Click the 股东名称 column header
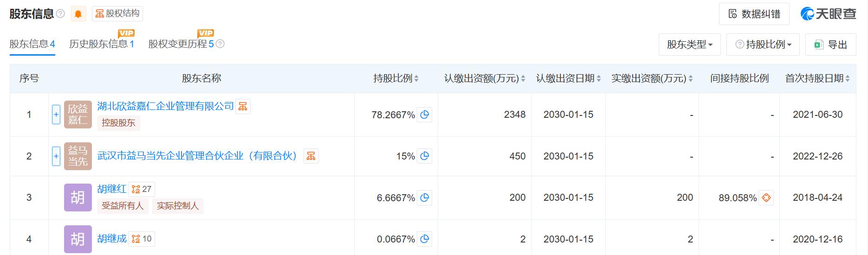The width and height of the screenshot is (868, 255). click(201, 79)
